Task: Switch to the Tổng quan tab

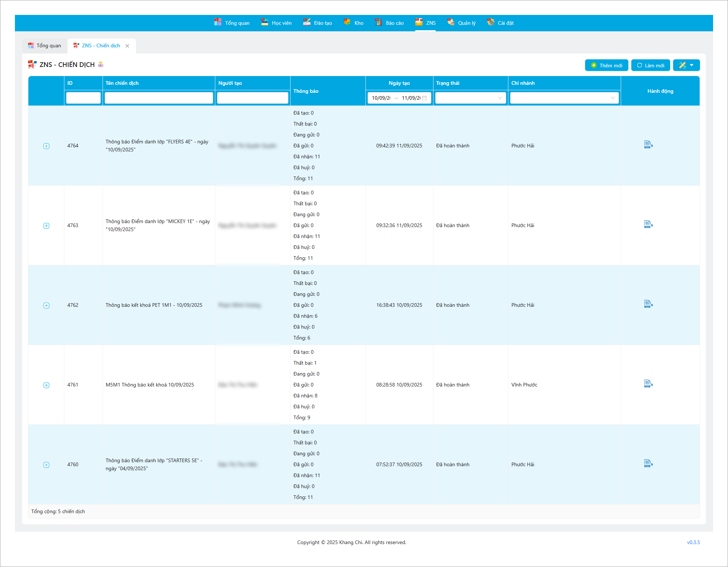Action: coord(45,46)
